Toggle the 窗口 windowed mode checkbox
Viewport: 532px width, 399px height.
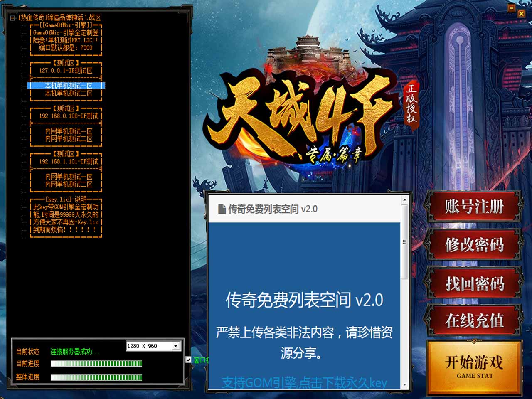pos(189,360)
